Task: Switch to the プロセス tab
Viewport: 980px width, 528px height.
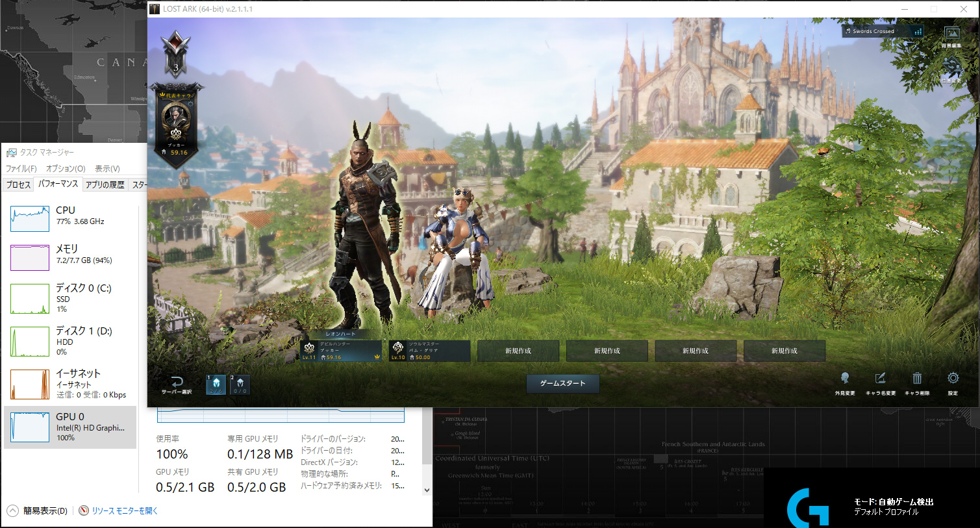Action: click(18, 184)
